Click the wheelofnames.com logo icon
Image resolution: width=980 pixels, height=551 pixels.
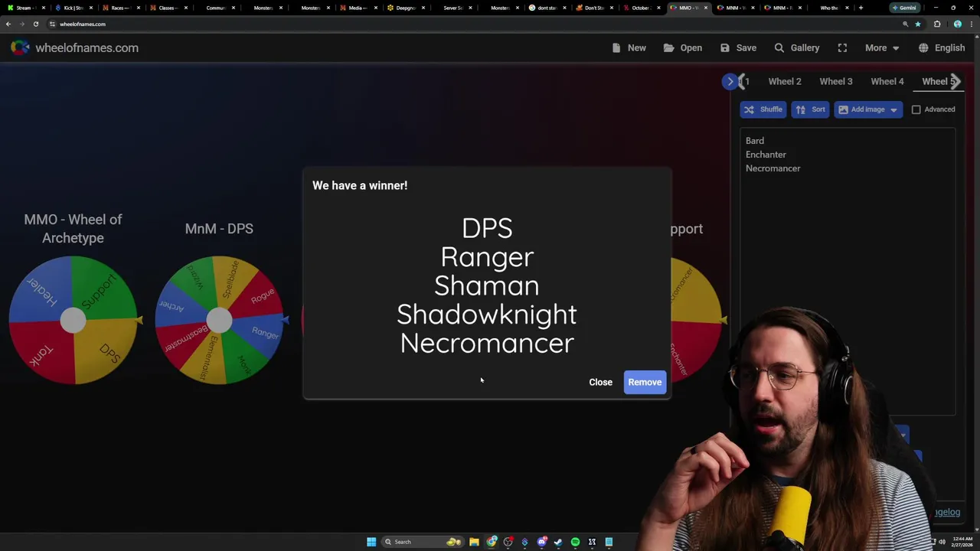(21, 47)
